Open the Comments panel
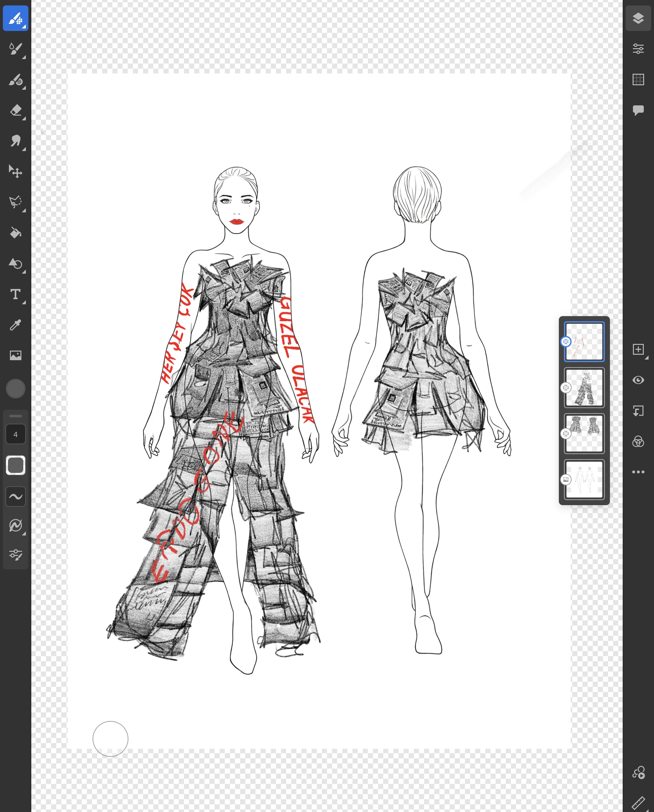The image size is (654, 812). pos(638,110)
